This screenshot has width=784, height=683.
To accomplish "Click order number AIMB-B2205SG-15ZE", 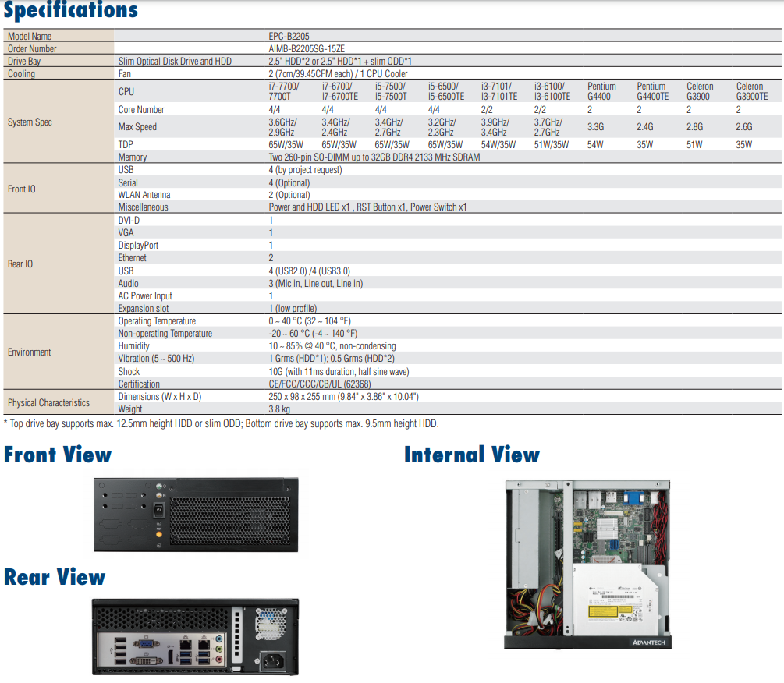I will tap(307, 48).
